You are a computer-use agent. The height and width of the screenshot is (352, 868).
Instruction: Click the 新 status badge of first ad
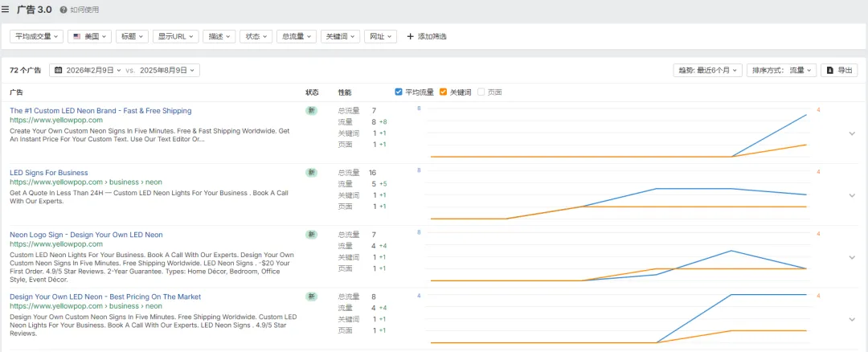coord(311,111)
